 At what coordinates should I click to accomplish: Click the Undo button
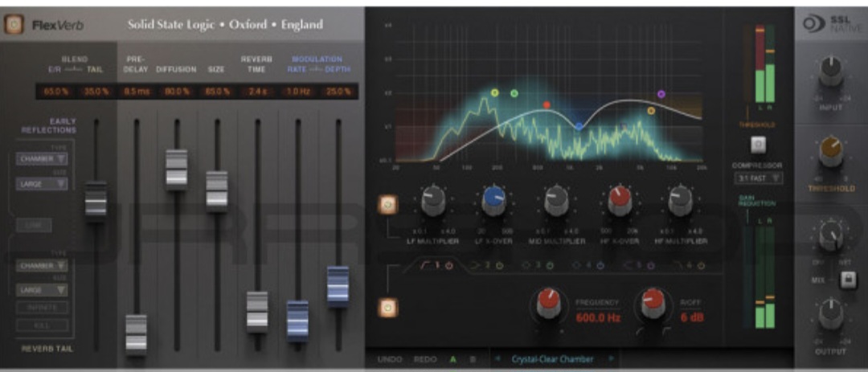[x=391, y=359]
